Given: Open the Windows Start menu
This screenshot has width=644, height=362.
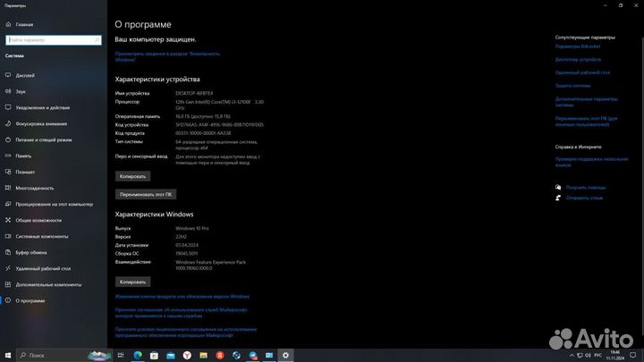Looking at the screenshot, I should click(x=8, y=355).
